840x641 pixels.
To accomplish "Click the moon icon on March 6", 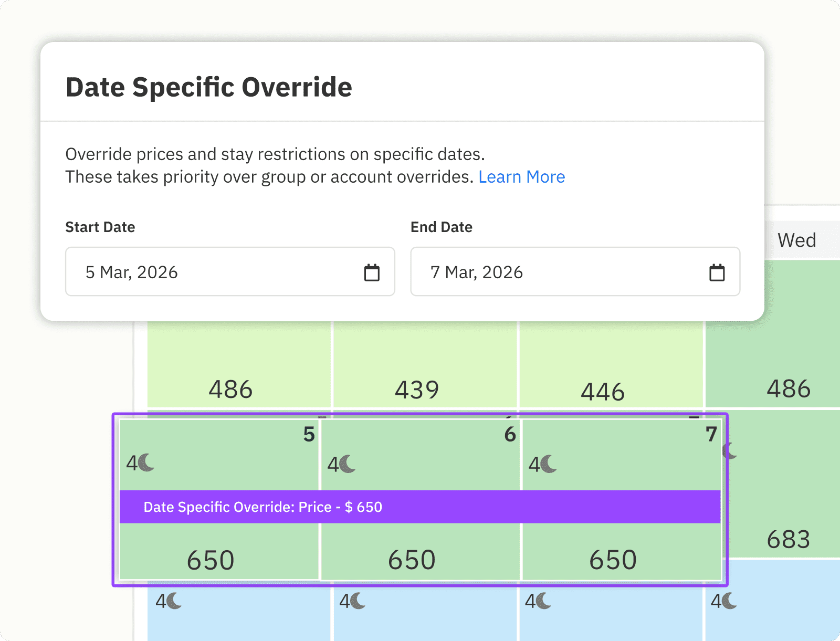I will (x=349, y=464).
